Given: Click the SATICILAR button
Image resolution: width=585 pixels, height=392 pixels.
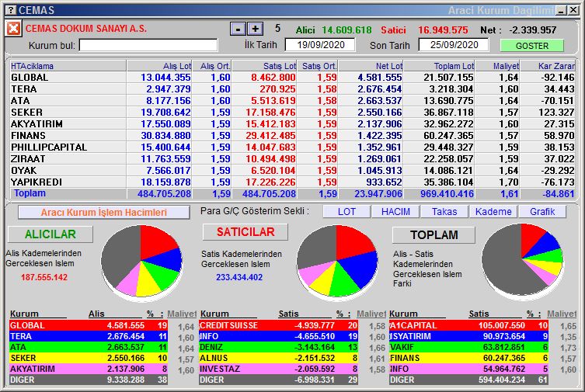Looking at the screenshot, I should [245, 232].
